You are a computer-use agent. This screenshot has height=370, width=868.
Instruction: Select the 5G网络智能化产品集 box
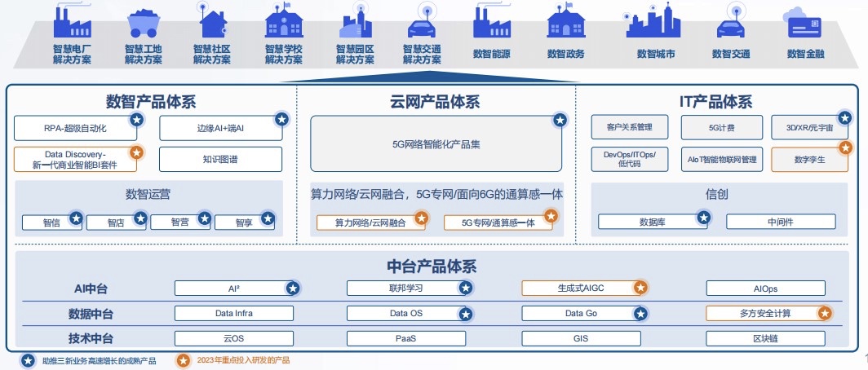point(436,144)
